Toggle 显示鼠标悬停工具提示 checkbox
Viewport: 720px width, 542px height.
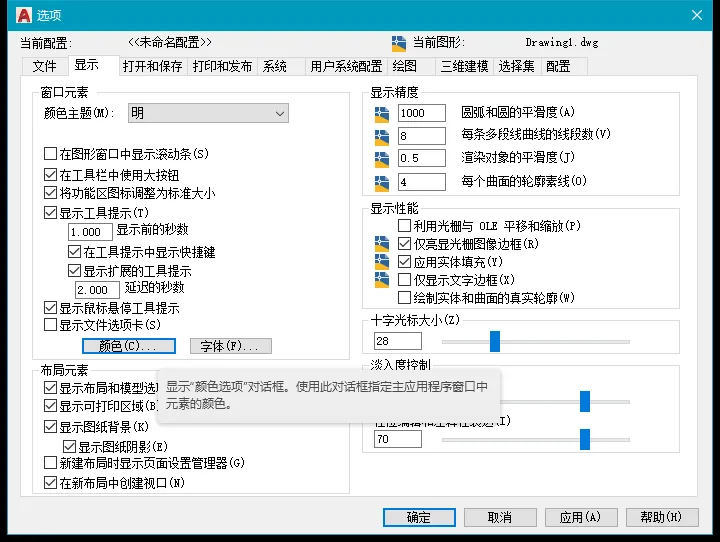click(x=50, y=307)
